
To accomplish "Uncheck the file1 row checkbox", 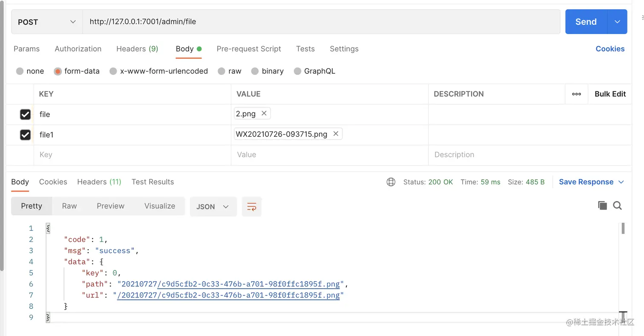I will [x=25, y=135].
